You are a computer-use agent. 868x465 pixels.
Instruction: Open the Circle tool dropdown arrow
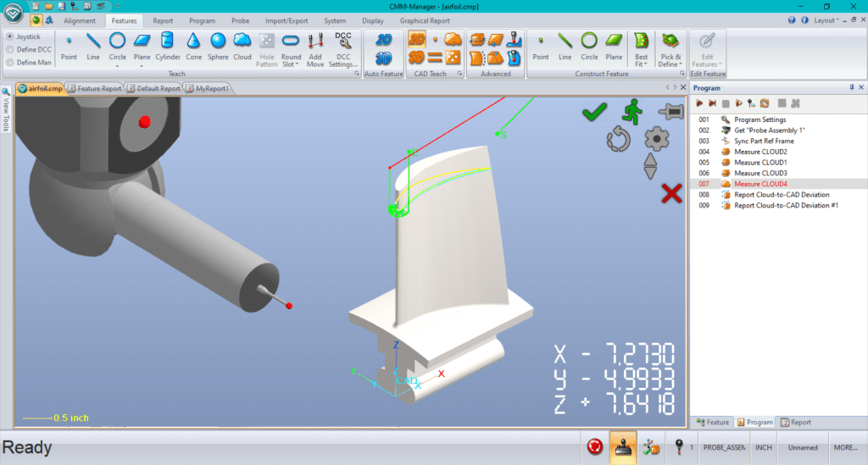[x=117, y=66]
